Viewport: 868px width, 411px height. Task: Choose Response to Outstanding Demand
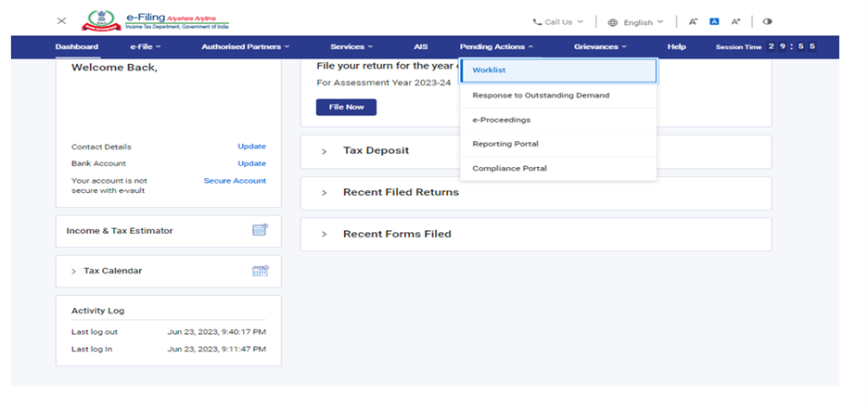coord(541,96)
